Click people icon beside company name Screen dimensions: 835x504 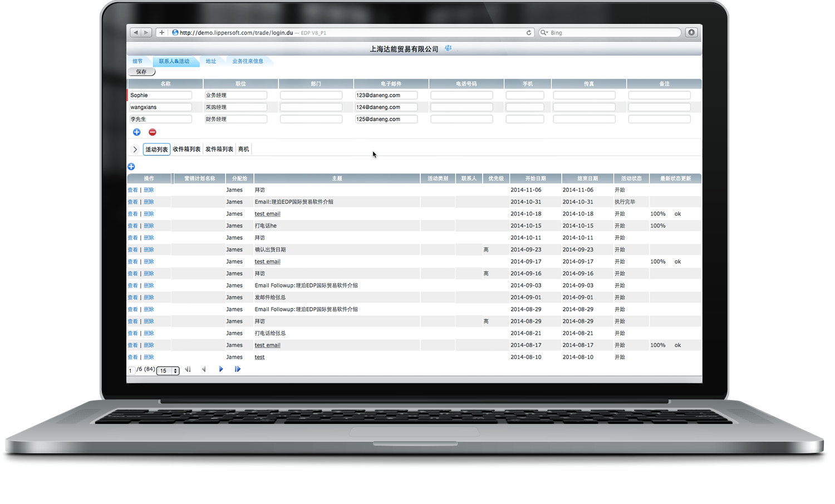point(448,48)
